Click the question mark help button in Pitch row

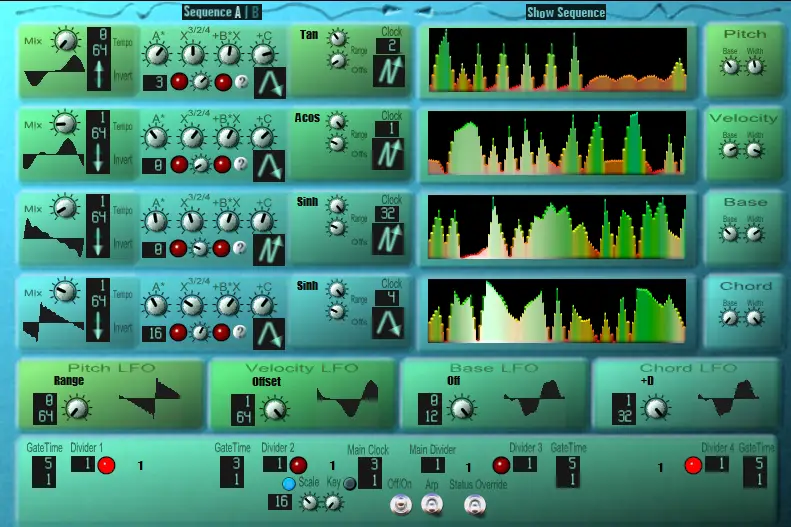pos(242,82)
